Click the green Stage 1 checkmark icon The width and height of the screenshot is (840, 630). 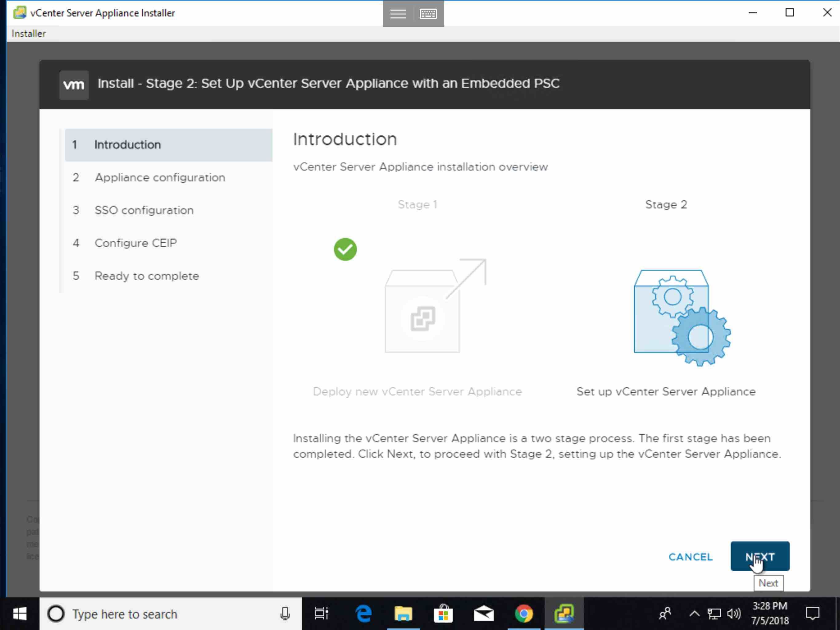click(345, 249)
